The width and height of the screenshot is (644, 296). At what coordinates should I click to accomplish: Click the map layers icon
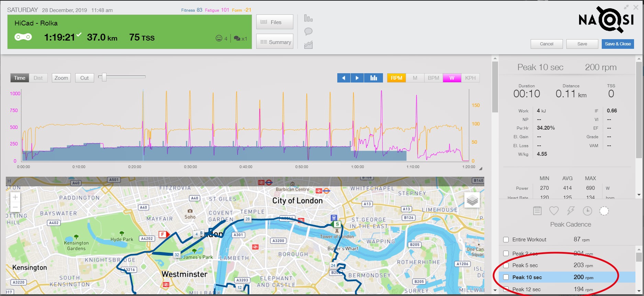472,200
